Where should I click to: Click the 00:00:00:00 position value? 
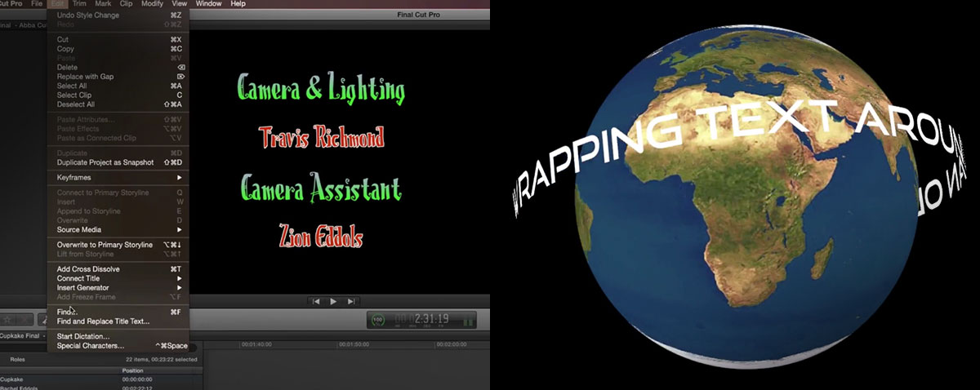point(138,379)
